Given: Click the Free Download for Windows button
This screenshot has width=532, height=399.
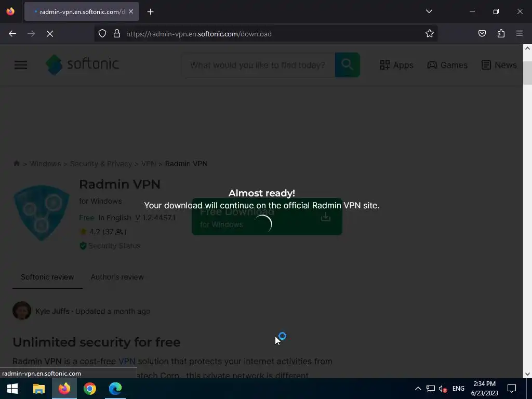Looking at the screenshot, I should [267, 217].
